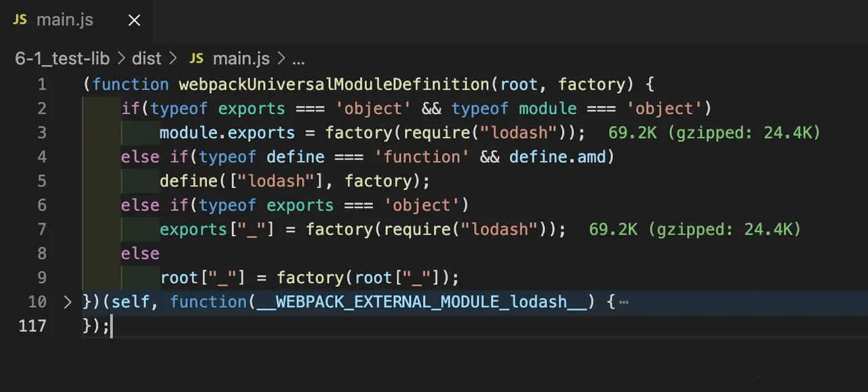Click the line number 1 in the gutter
The height and width of the screenshot is (392, 868).
coord(42,85)
